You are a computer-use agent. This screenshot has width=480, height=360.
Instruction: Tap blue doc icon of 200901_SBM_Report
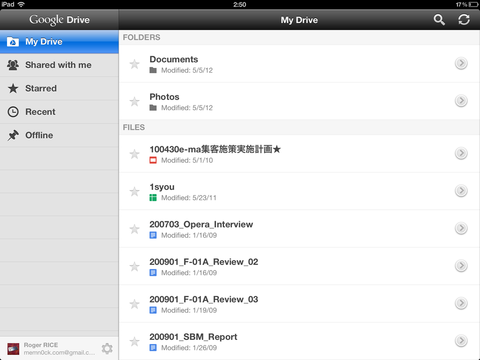[153, 348]
